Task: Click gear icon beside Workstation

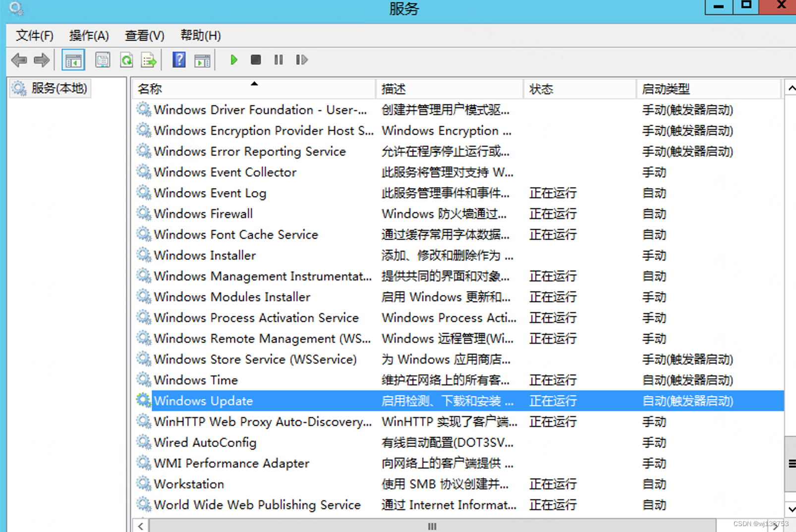Action: pyautogui.click(x=144, y=483)
